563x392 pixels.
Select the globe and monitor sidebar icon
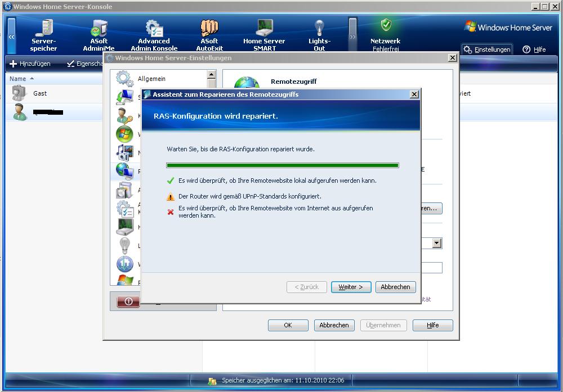[x=124, y=172]
